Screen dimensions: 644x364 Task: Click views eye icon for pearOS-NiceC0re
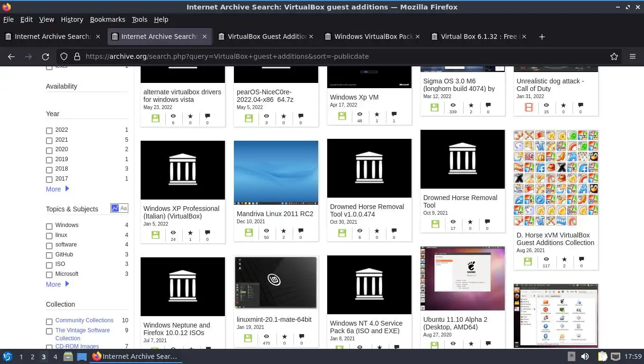[x=266, y=116]
